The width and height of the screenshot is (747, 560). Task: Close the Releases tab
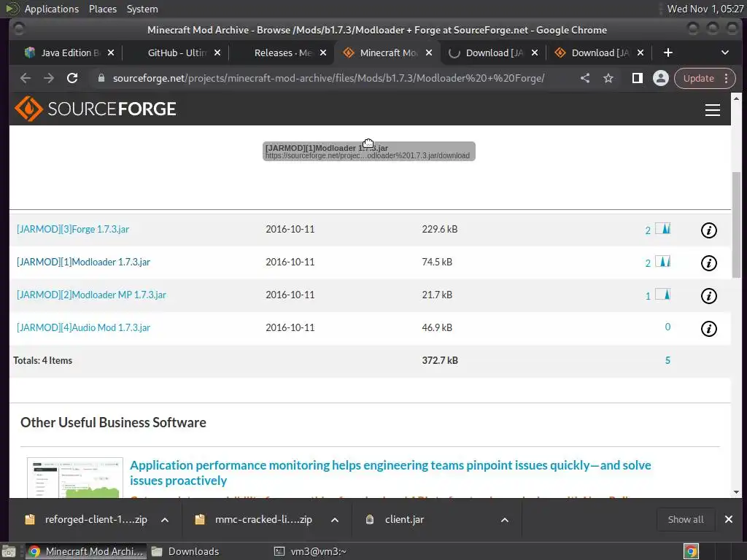pyautogui.click(x=323, y=52)
